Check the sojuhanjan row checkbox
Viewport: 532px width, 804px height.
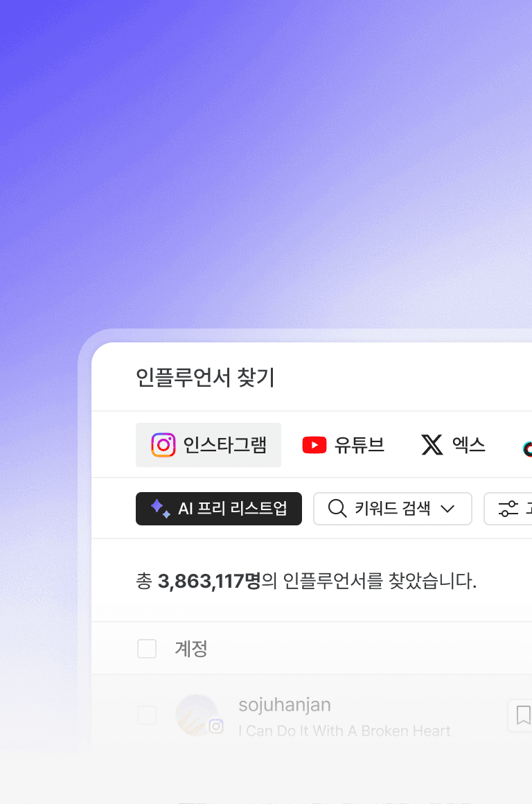(147, 715)
